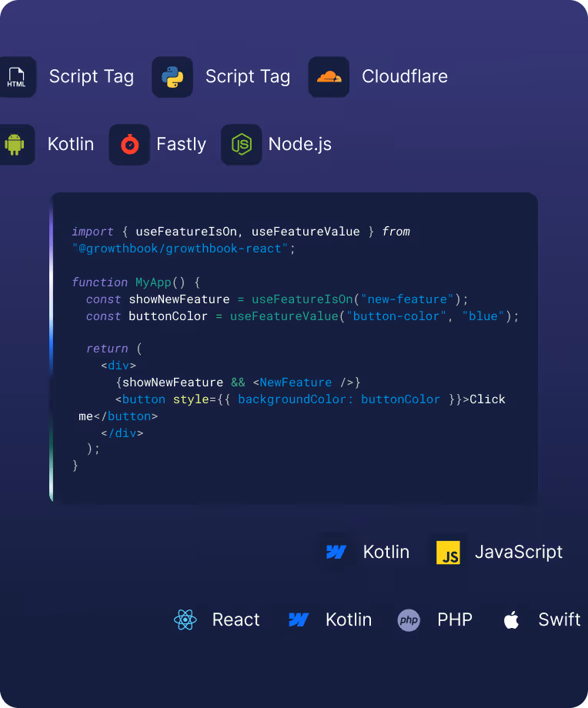Click the Python logo icon

pyautogui.click(x=172, y=77)
